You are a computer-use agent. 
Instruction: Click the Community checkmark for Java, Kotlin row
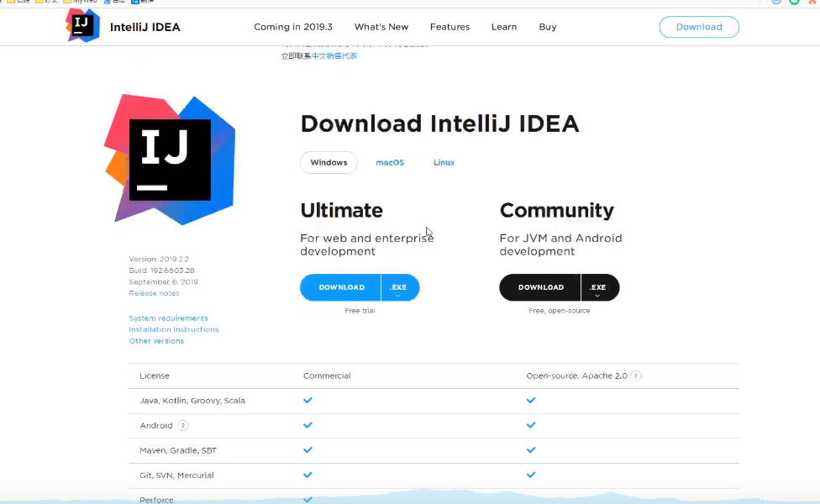point(531,400)
